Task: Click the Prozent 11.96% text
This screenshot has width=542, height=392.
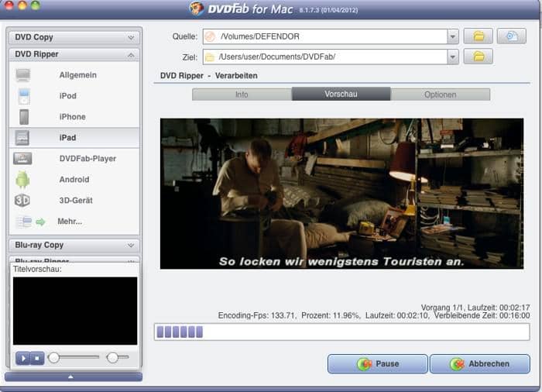Action: 331,315
